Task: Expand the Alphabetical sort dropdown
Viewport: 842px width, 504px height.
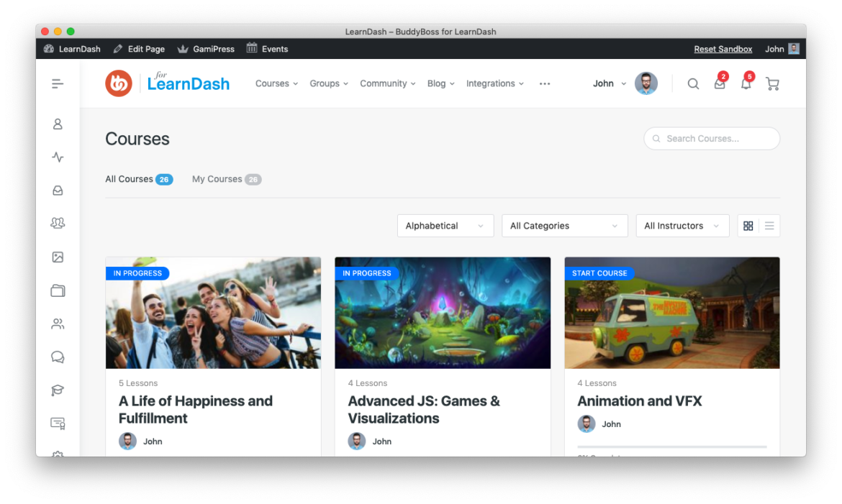Action: click(x=445, y=226)
